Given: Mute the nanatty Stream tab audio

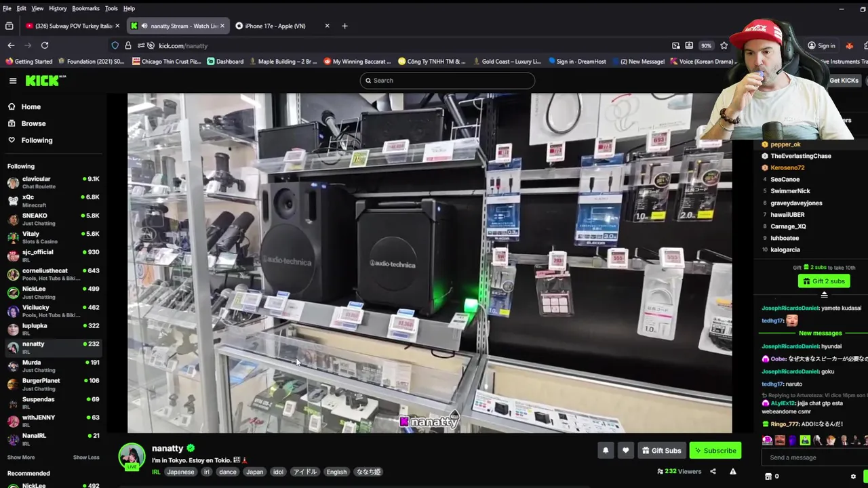Looking at the screenshot, I should click(x=144, y=26).
